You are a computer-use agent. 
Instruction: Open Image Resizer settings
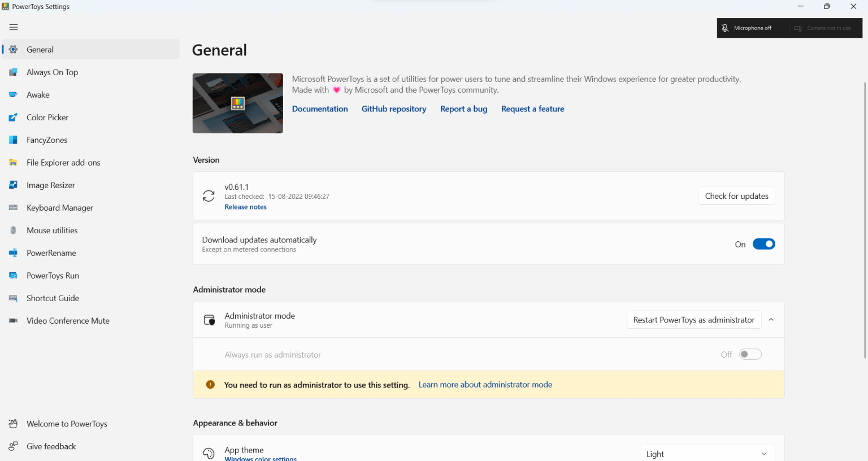point(90,185)
